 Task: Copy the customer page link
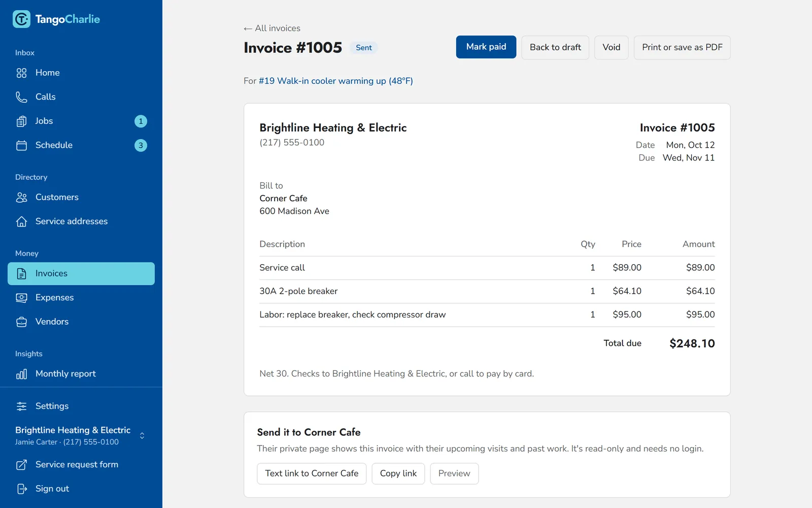pos(398,473)
